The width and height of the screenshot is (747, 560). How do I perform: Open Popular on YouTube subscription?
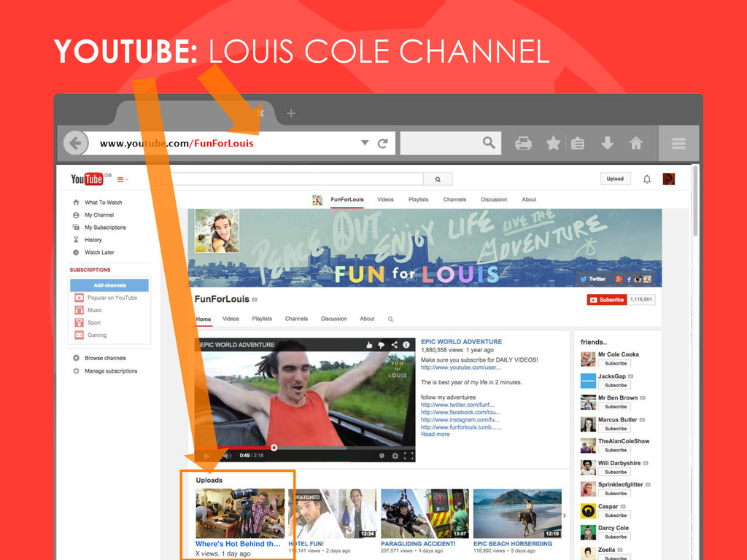(112, 297)
